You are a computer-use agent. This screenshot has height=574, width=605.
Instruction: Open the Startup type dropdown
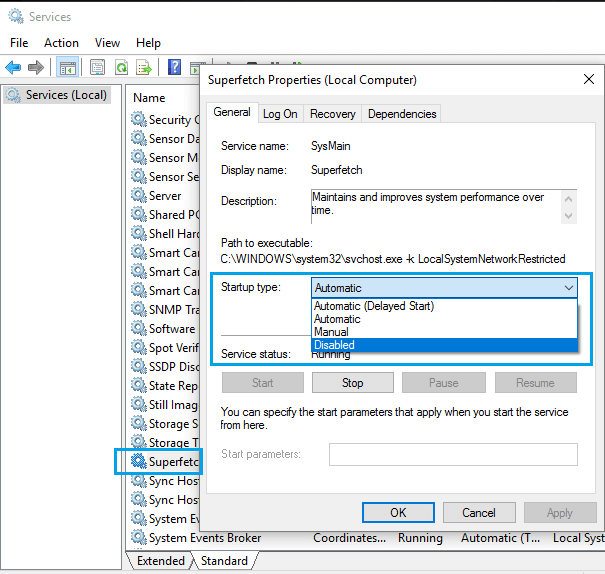[444, 288]
